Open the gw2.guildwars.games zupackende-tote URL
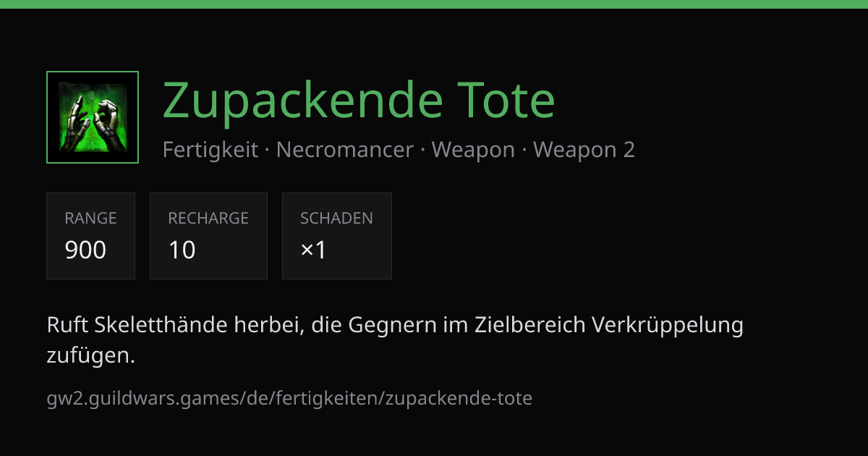Image resolution: width=868 pixels, height=456 pixels. (x=289, y=398)
